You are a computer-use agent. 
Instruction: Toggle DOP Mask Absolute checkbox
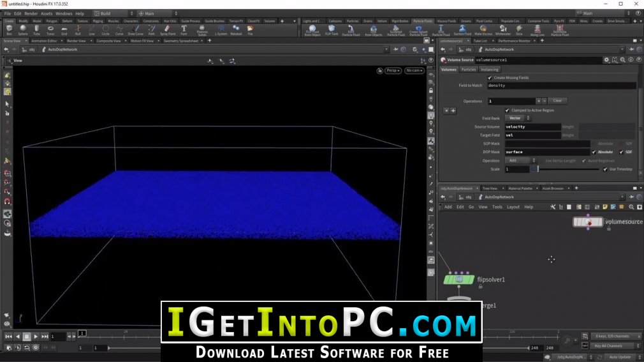pos(594,152)
